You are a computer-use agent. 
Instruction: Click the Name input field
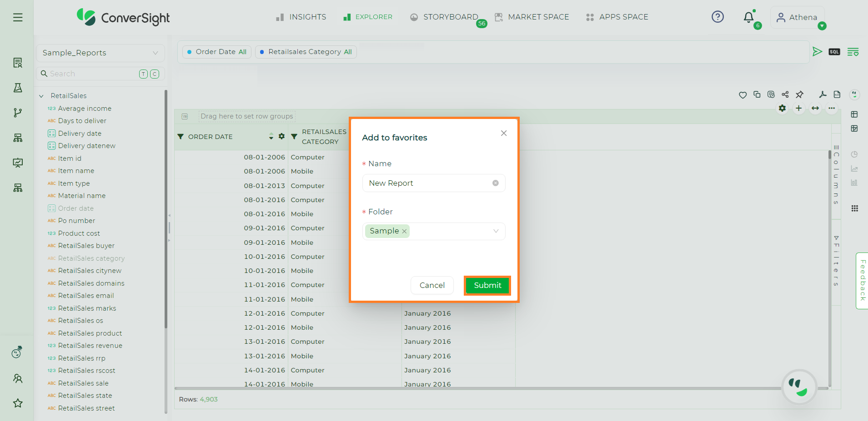(427, 183)
